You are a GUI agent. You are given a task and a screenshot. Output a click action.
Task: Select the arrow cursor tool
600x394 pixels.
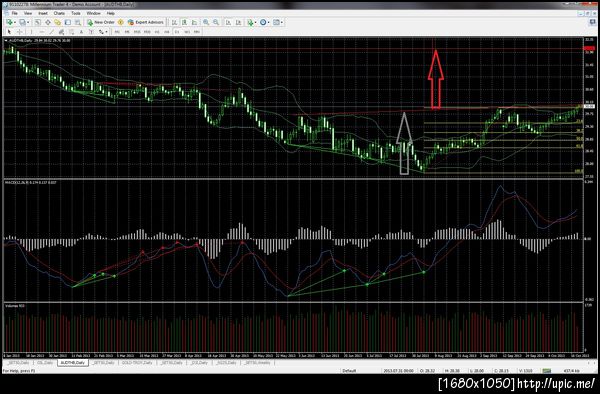pyautogui.click(x=9, y=32)
